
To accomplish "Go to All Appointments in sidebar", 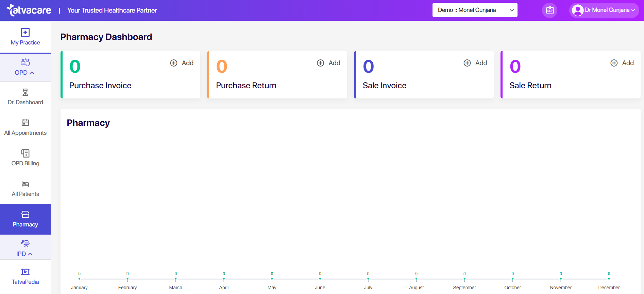I will point(25,127).
